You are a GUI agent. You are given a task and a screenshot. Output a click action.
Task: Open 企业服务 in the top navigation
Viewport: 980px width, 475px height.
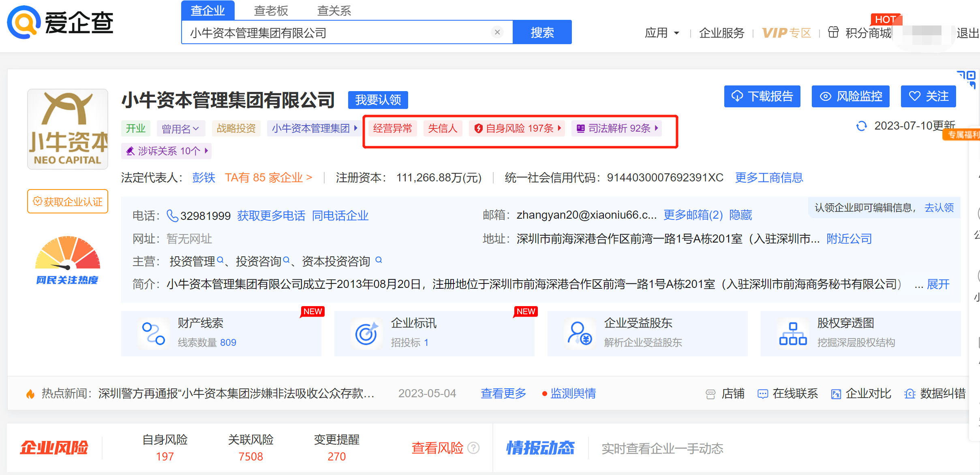(x=722, y=33)
